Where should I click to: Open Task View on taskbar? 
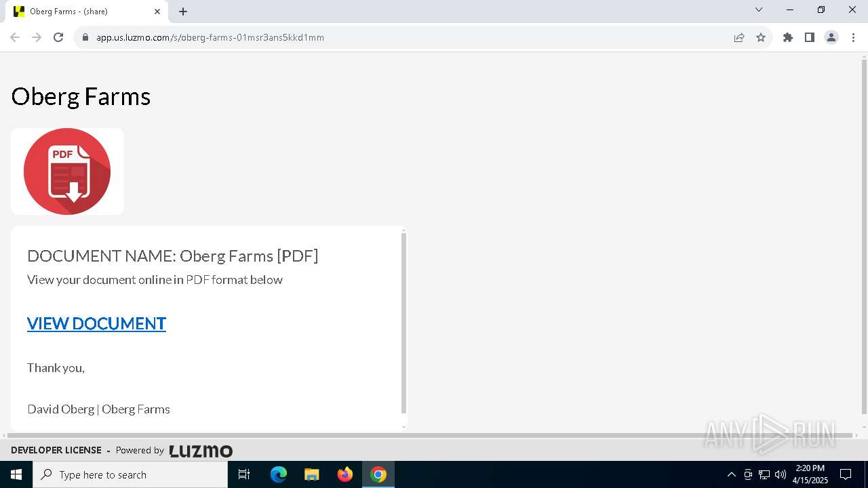244,474
